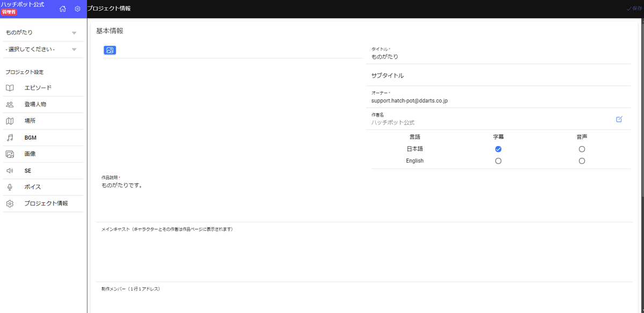This screenshot has height=313, width=644.
Task: Open エピソード menu item
Action: [43, 88]
